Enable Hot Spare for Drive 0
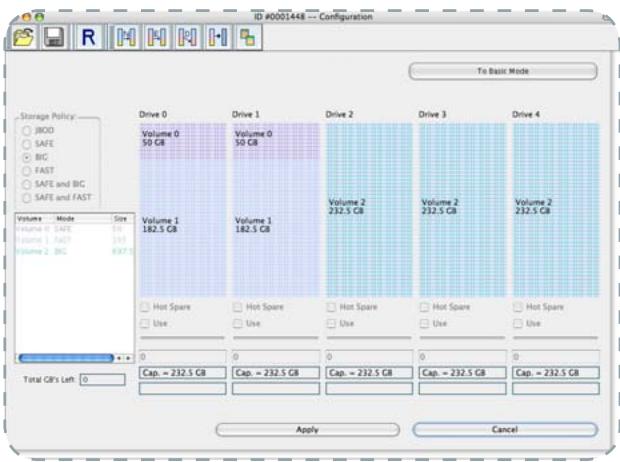The image size is (620, 462). (x=145, y=307)
